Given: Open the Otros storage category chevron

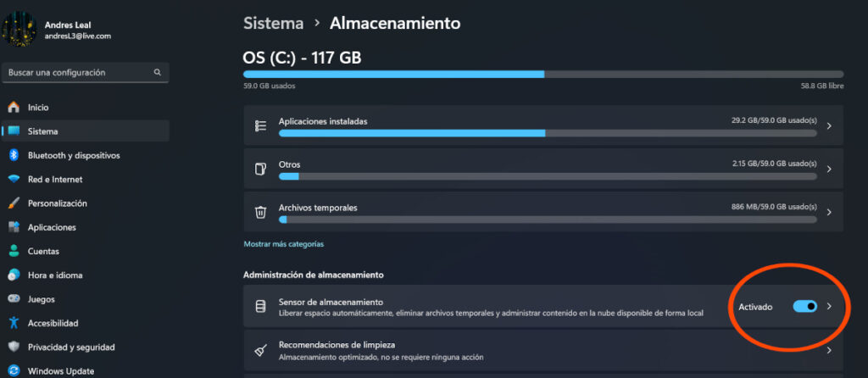Looking at the screenshot, I should click(x=828, y=170).
